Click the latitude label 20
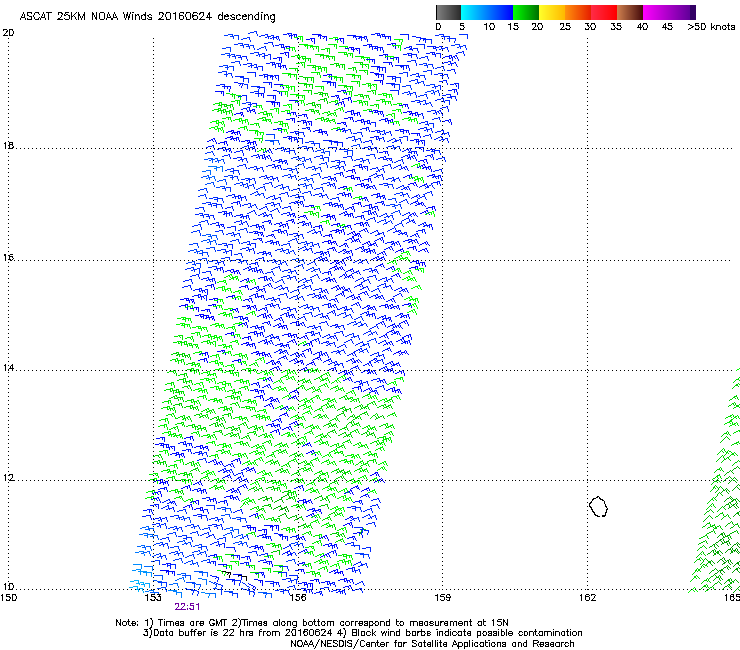 coord(8,33)
